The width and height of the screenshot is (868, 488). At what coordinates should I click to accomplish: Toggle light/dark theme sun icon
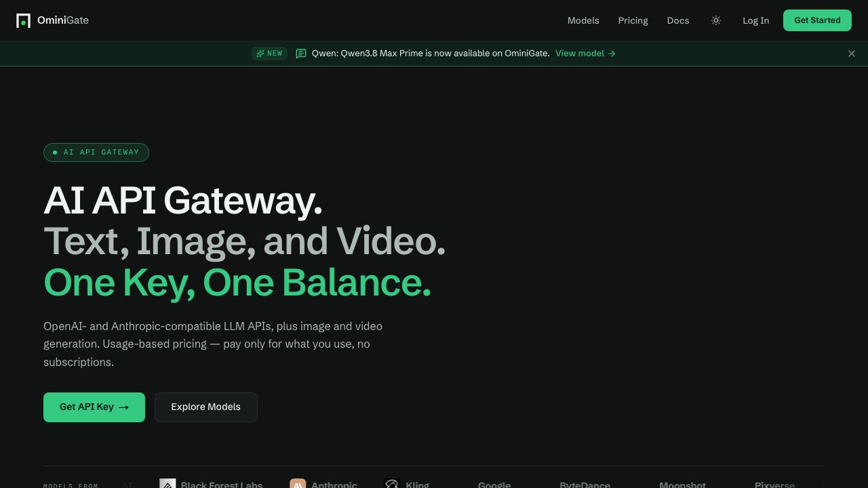(715, 20)
